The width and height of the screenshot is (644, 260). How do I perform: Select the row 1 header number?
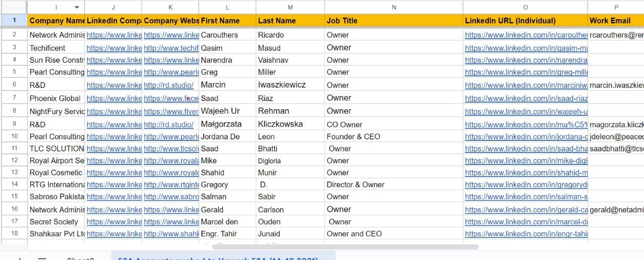pyautogui.click(x=14, y=21)
